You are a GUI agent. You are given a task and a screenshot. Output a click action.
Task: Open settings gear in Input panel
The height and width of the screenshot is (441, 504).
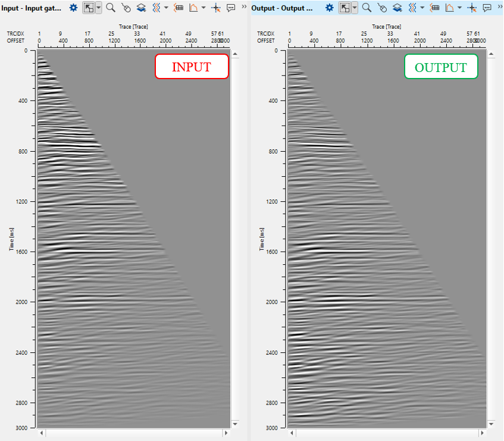coord(73,8)
